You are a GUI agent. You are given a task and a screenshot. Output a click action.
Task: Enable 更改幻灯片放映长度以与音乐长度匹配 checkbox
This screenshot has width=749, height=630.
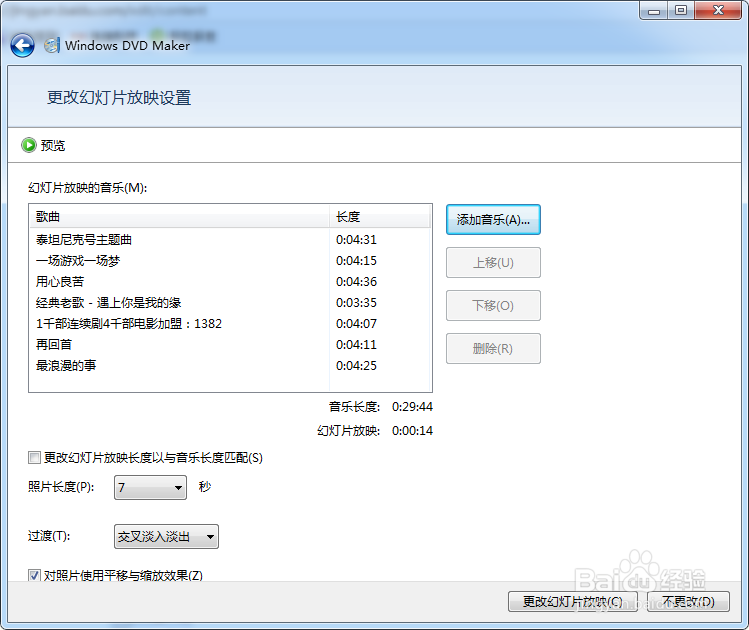(x=34, y=458)
